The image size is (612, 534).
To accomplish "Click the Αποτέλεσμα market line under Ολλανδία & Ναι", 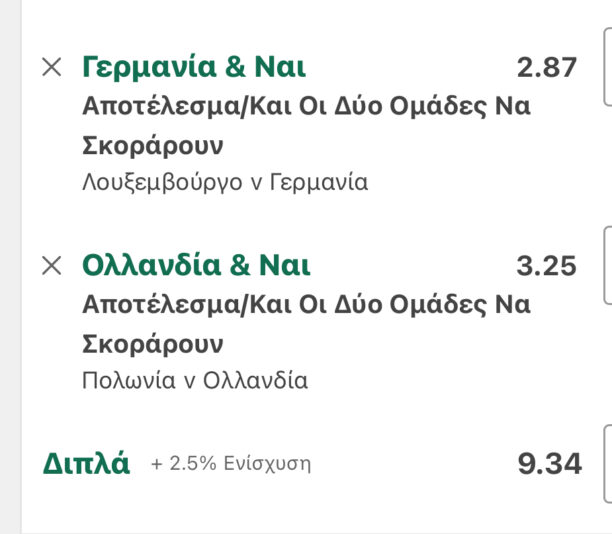I will coord(306,305).
